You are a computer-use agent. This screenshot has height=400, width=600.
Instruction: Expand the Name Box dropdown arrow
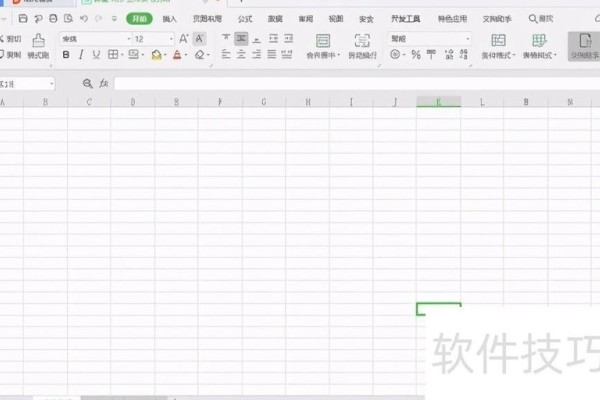coord(51,84)
